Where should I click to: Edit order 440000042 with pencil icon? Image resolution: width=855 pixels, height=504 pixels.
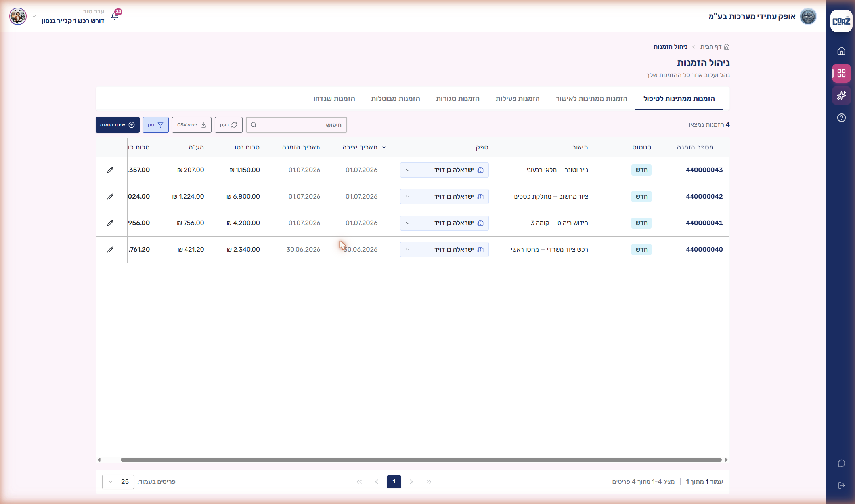pyautogui.click(x=110, y=197)
